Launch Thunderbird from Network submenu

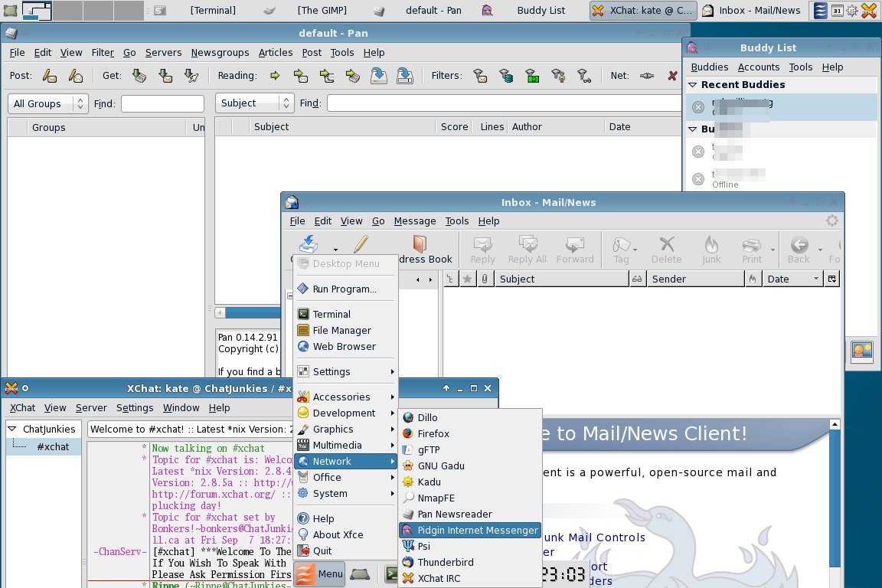pyautogui.click(x=469, y=562)
